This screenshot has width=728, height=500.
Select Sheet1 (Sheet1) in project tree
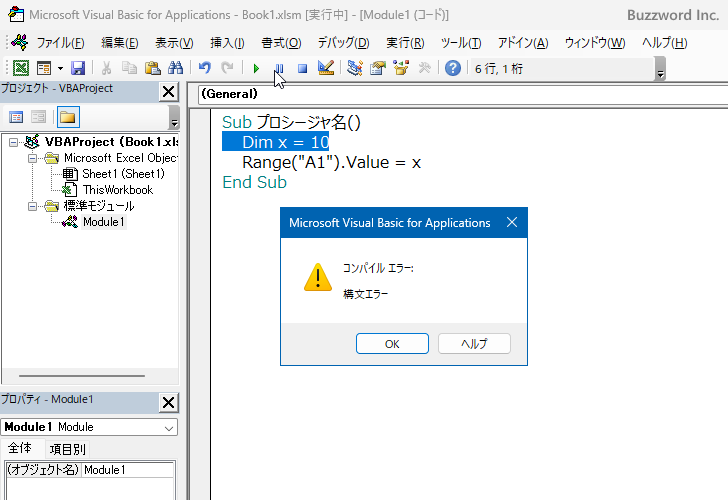pyautogui.click(x=124, y=174)
